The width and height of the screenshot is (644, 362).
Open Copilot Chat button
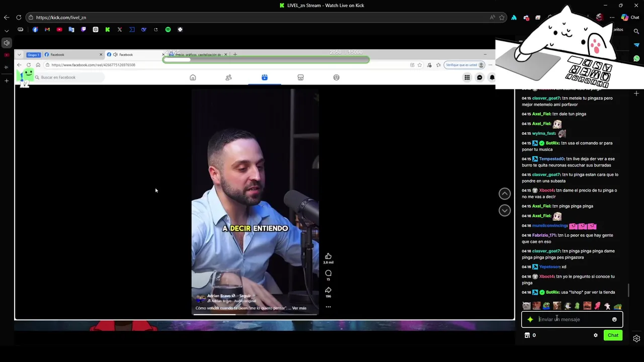coord(630,18)
